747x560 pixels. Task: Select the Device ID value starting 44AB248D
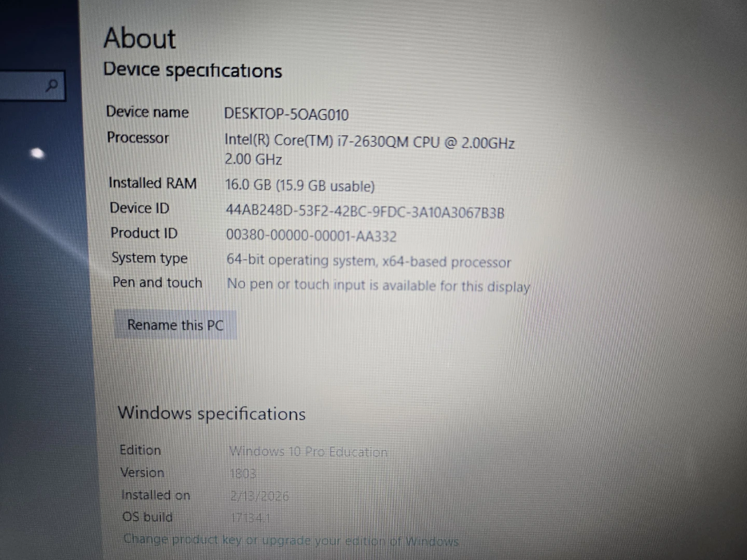[x=365, y=212]
